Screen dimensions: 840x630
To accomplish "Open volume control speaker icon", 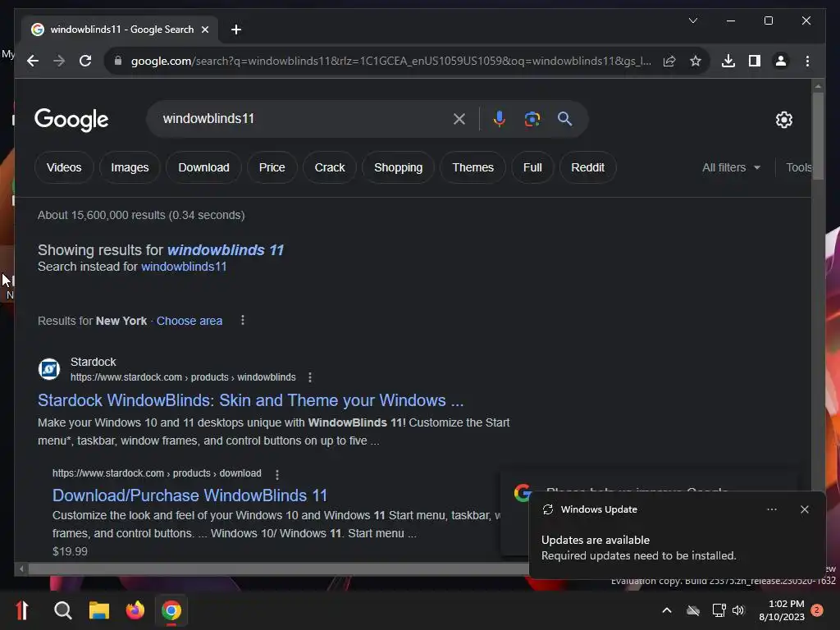I will click(x=739, y=610).
